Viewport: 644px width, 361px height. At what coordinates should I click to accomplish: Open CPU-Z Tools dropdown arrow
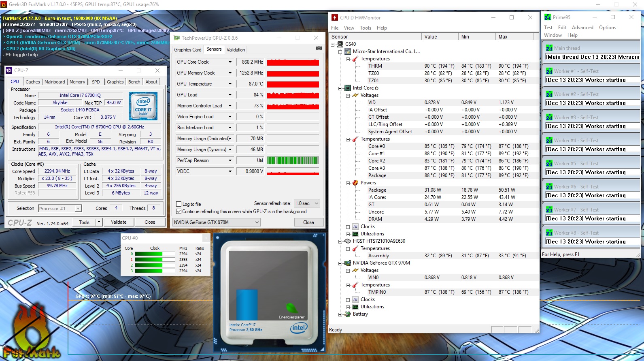tap(98, 222)
